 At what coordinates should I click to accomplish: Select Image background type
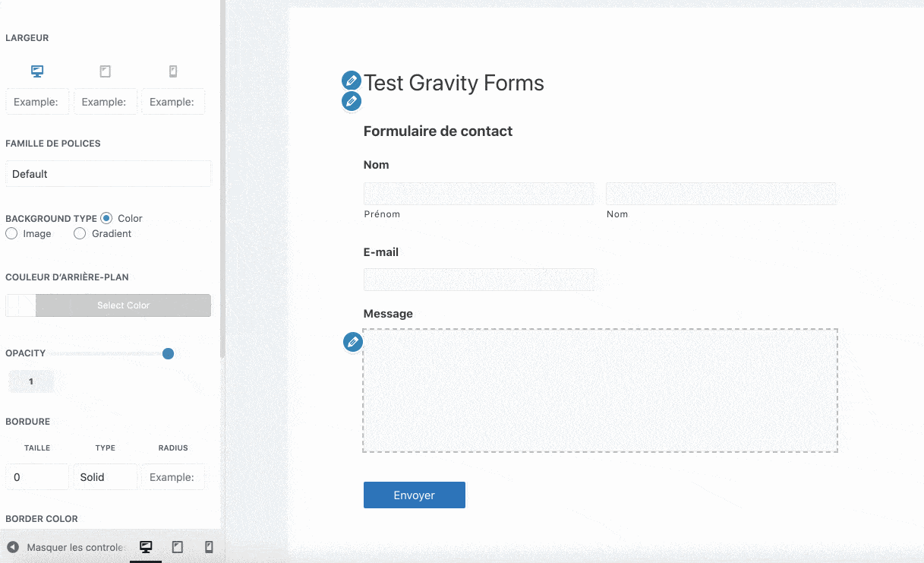click(x=11, y=233)
